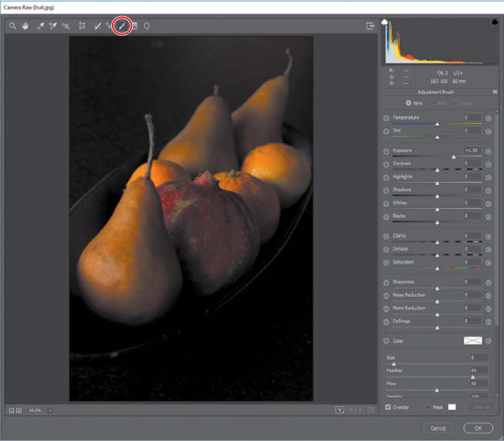Select the Hand tool
This screenshot has width=504, height=441.
[x=25, y=26]
